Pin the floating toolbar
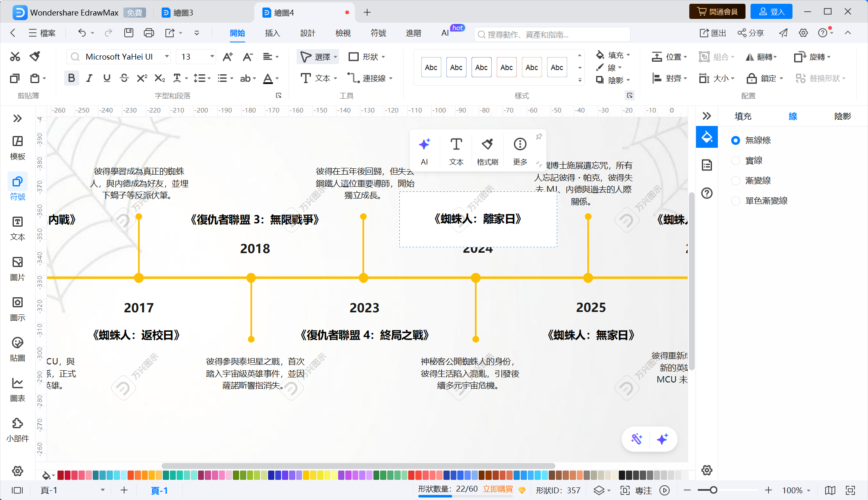868x500 pixels. click(539, 136)
